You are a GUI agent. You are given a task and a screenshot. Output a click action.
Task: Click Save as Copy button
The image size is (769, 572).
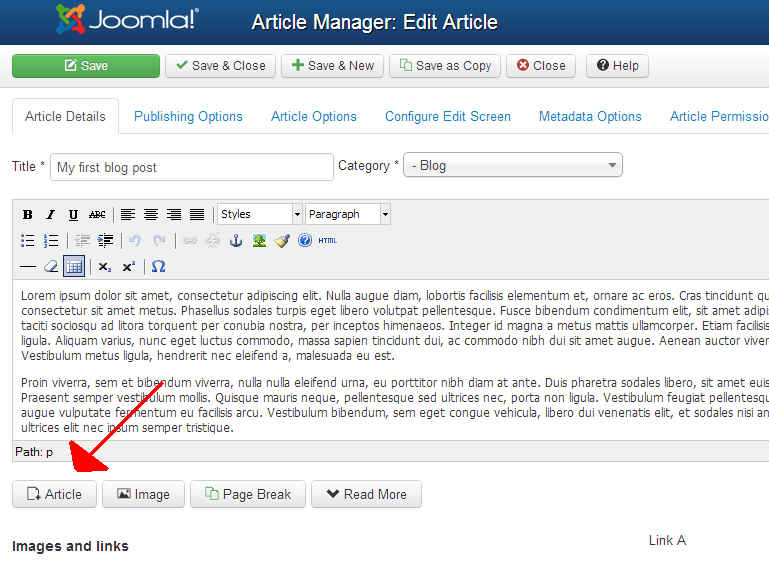coord(445,66)
